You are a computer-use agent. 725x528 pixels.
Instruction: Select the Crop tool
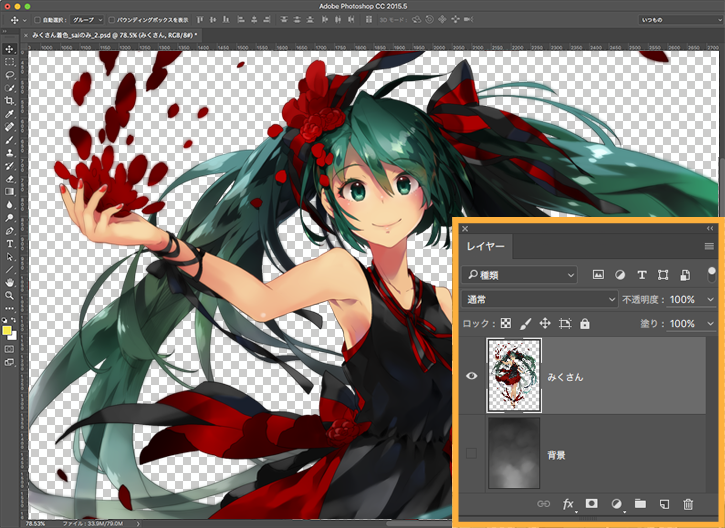(x=9, y=101)
